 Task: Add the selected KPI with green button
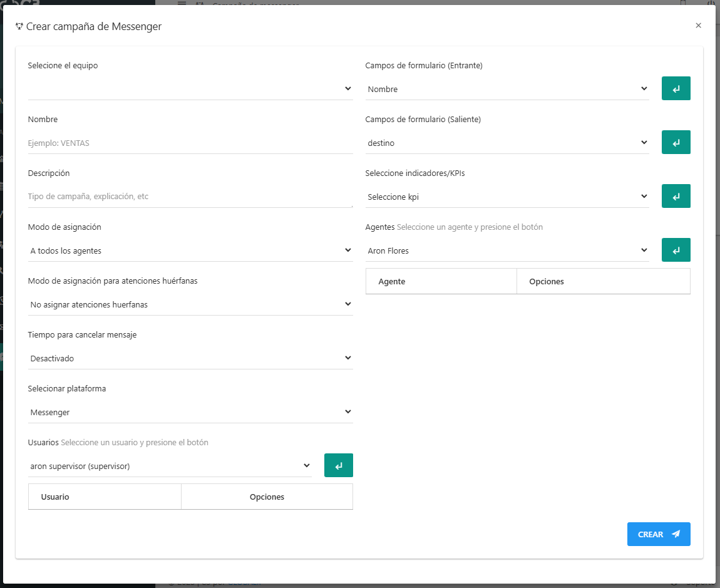pos(676,197)
